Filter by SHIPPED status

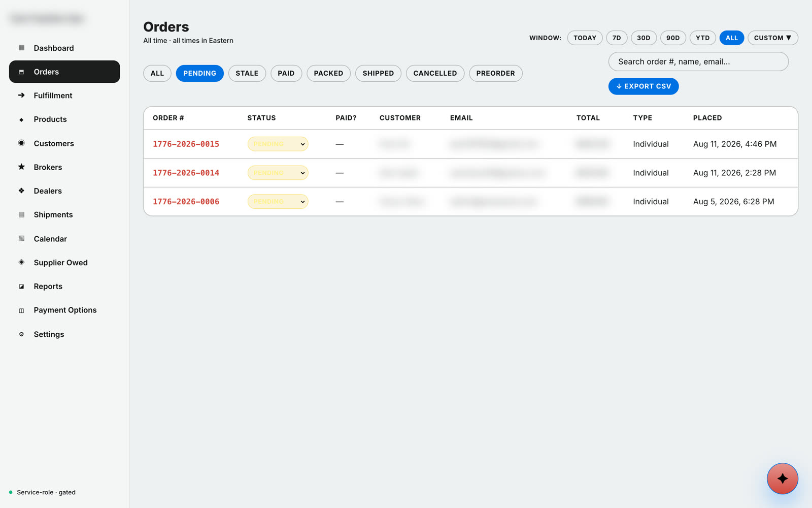pos(378,73)
